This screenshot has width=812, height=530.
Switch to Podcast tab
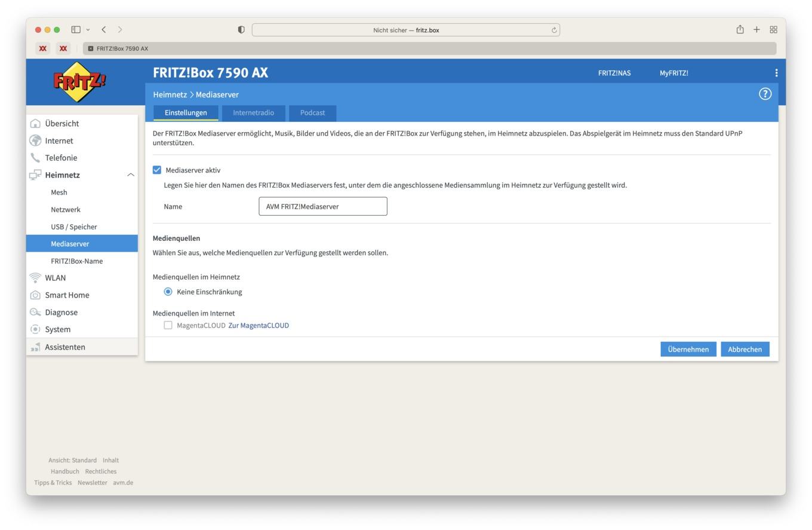point(312,113)
